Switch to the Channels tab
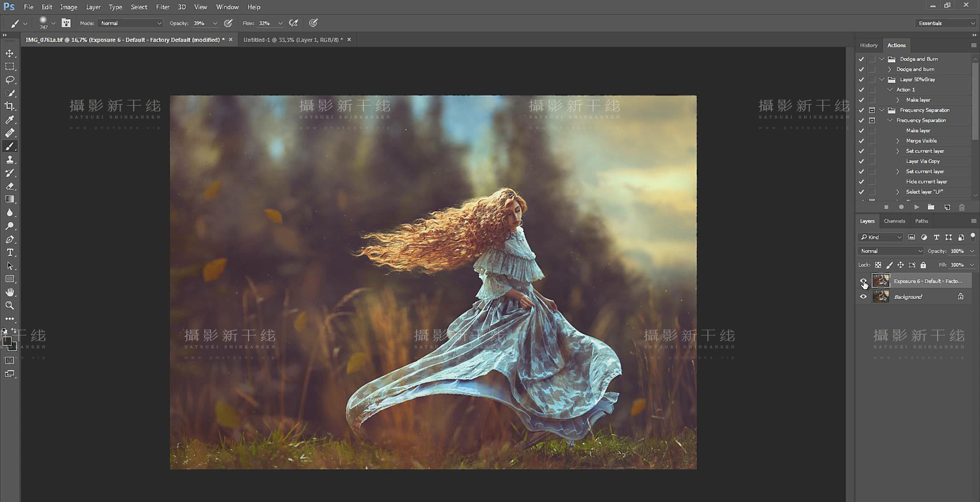The height and width of the screenshot is (502, 980). pyautogui.click(x=894, y=221)
